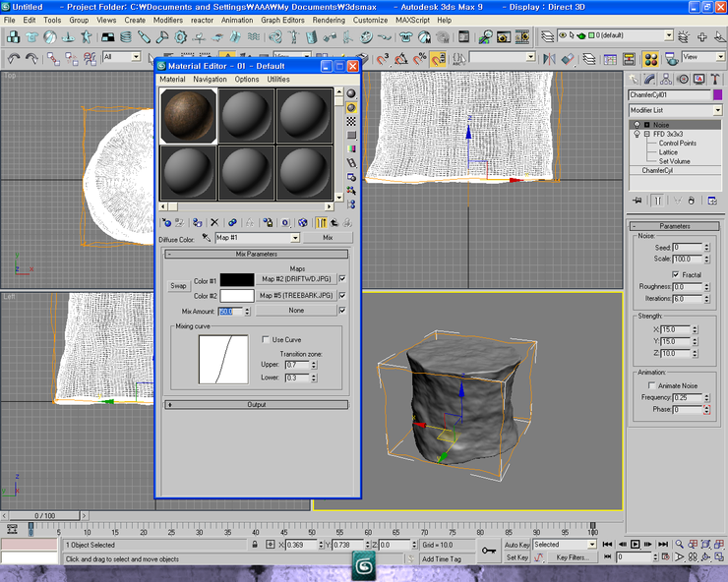Click the Material Editor four-spheres toolbar icon
728x582 pixels.
pos(651,58)
